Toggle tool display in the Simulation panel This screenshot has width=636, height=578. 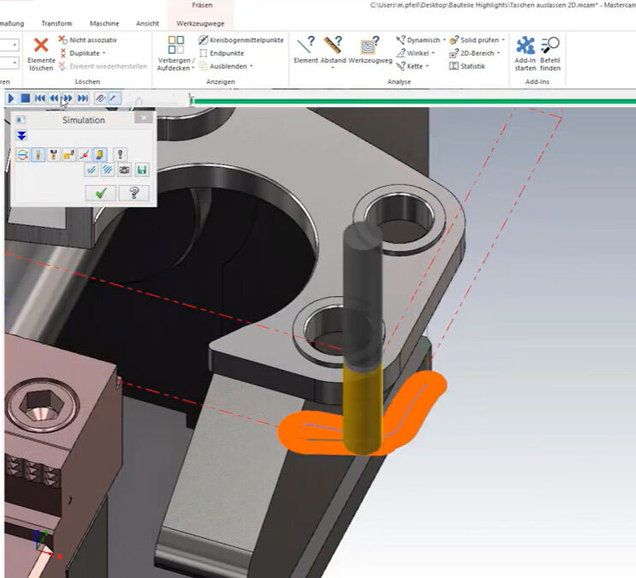coord(38,155)
